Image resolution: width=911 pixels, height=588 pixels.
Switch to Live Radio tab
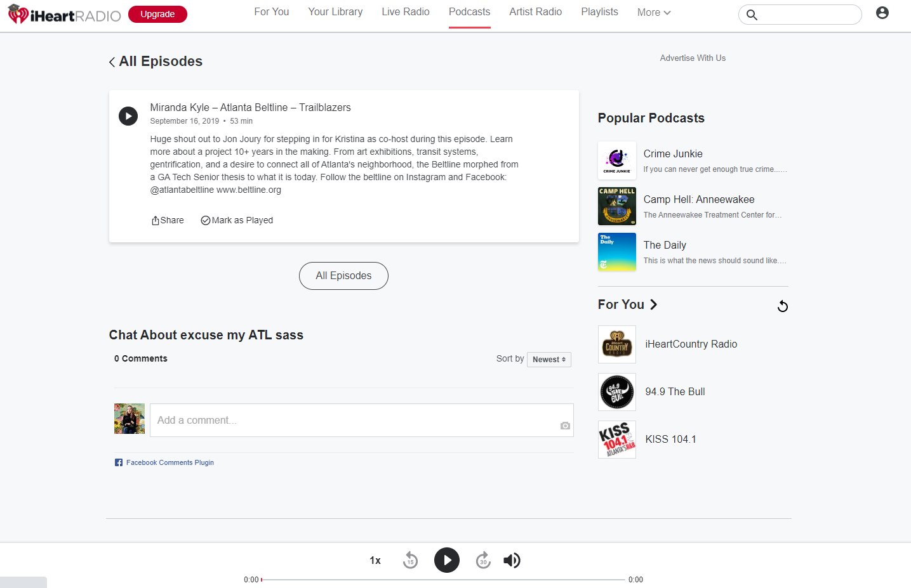406,12
